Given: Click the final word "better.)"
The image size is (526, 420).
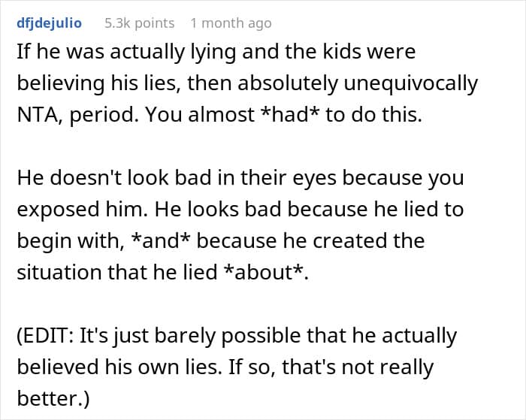Looking at the screenshot, I should pyautogui.click(x=52, y=399).
